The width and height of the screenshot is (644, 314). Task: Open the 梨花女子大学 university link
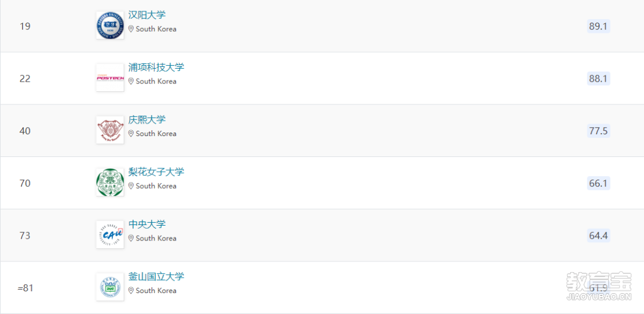pos(156,172)
